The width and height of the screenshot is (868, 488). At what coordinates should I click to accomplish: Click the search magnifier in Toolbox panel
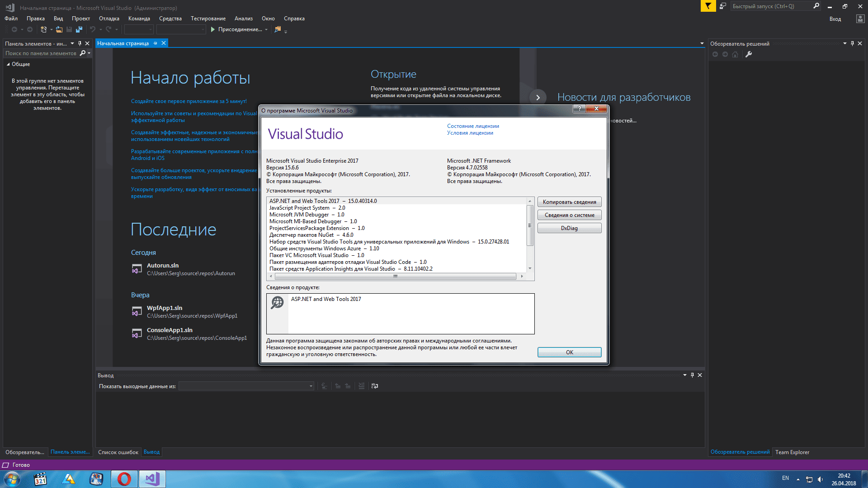(x=83, y=53)
